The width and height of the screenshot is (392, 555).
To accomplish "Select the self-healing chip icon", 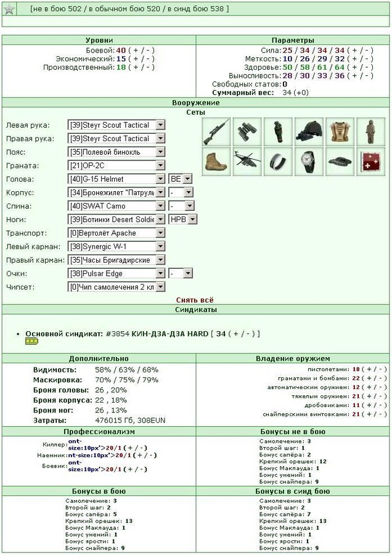I will click(371, 162).
